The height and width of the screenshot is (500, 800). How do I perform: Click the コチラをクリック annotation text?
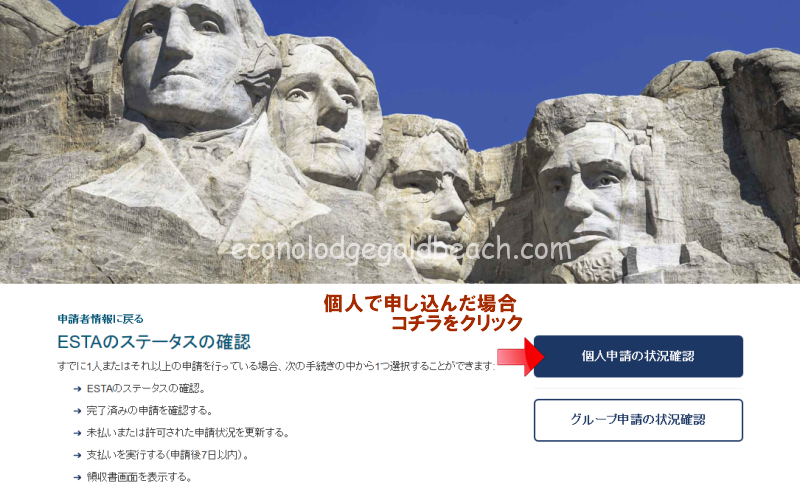pyautogui.click(x=457, y=322)
